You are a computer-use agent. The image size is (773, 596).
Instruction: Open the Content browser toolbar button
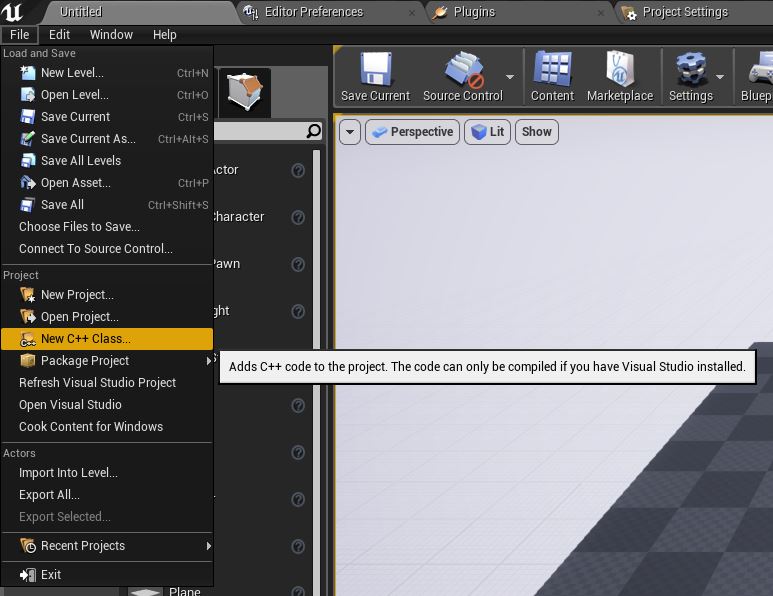(x=552, y=77)
